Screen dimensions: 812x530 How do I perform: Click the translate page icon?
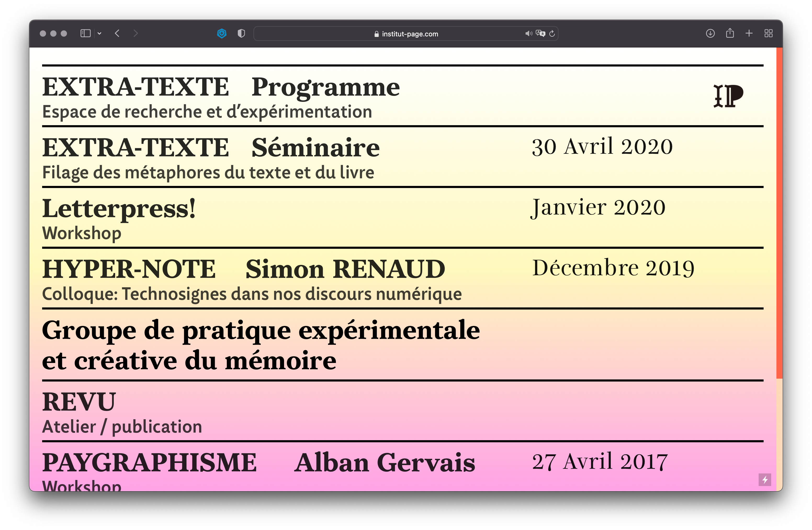tap(540, 34)
